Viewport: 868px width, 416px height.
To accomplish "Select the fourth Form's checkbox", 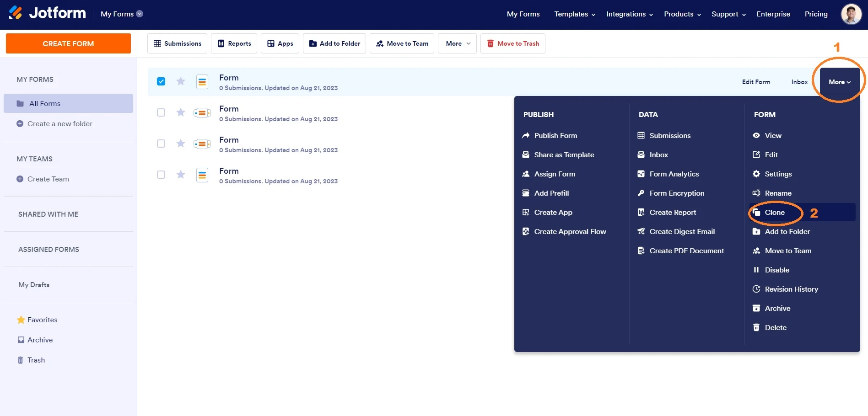I will [x=161, y=175].
